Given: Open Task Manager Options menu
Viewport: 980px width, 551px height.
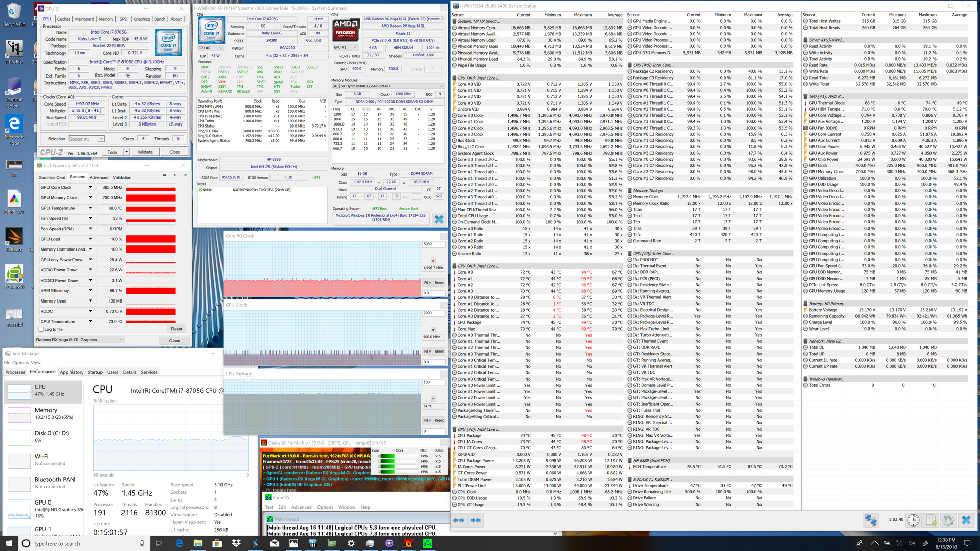Looking at the screenshot, I should coord(20,363).
